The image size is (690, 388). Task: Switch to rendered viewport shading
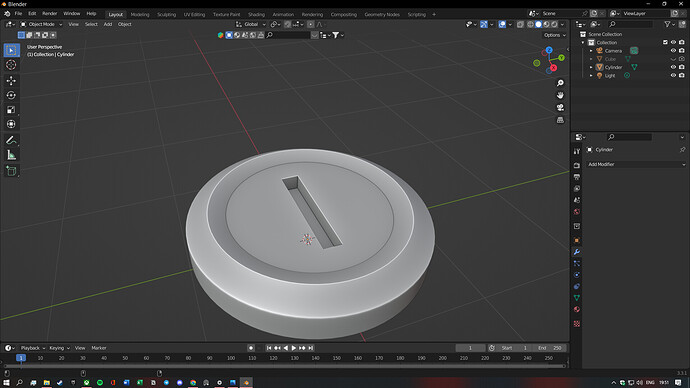[x=554, y=25]
